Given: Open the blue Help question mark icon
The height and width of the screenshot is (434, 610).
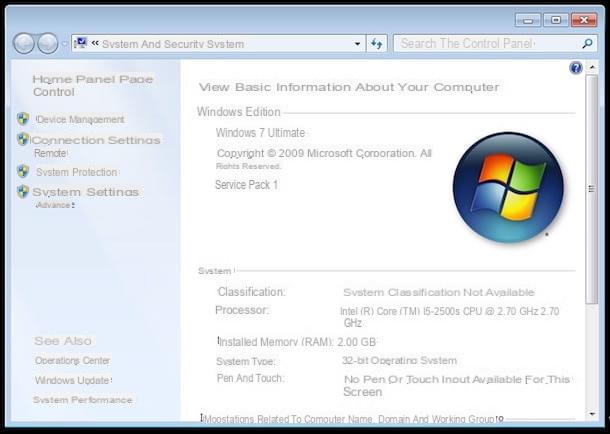Looking at the screenshot, I should click(576, 68).
